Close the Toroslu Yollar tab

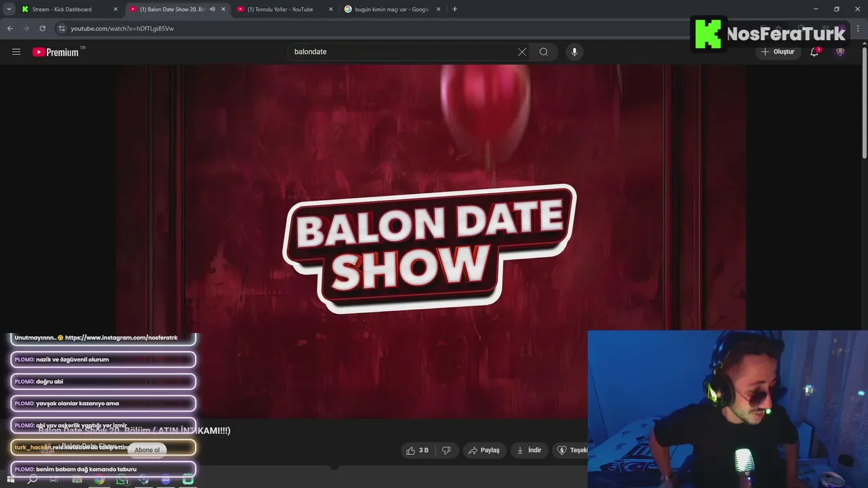point(331,9)
